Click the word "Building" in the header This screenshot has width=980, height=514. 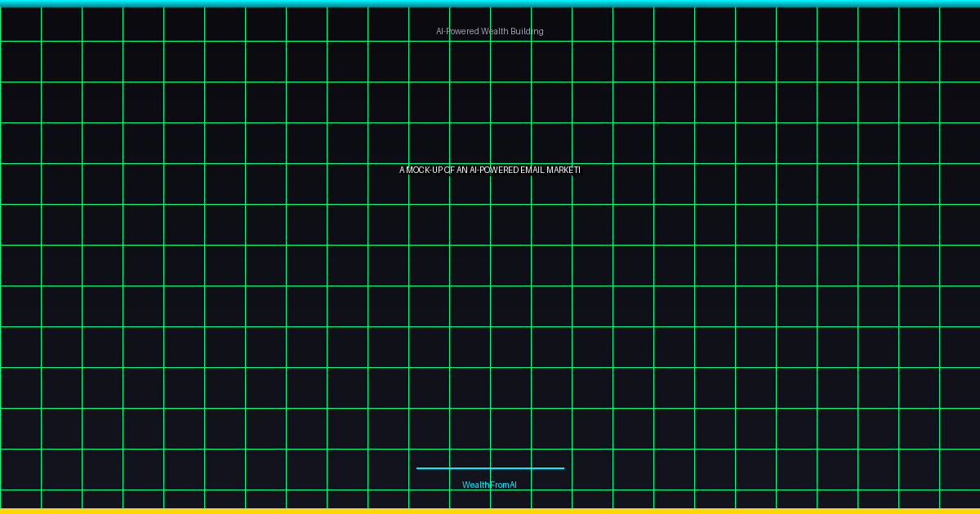pyautogui.click(x=527, y=31)
